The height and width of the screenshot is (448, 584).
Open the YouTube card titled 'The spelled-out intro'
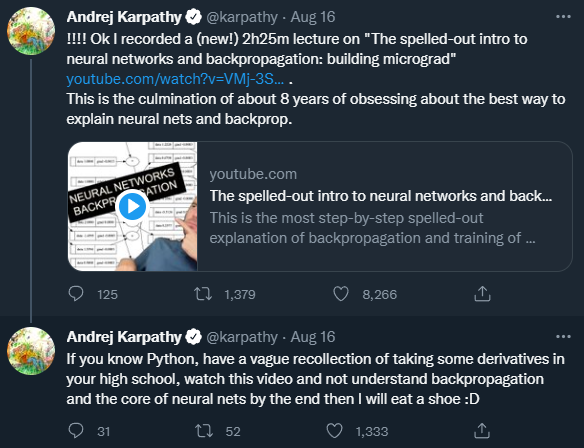coord(381,196)
